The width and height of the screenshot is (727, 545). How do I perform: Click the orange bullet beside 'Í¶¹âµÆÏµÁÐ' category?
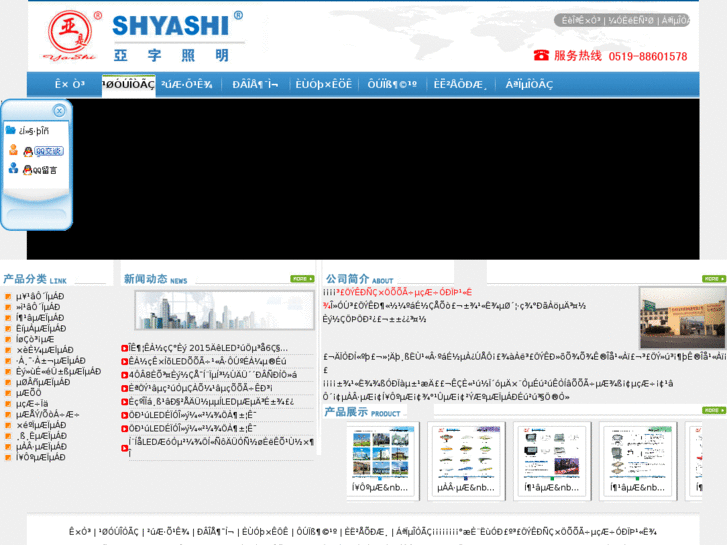click(x=8, y=318)
